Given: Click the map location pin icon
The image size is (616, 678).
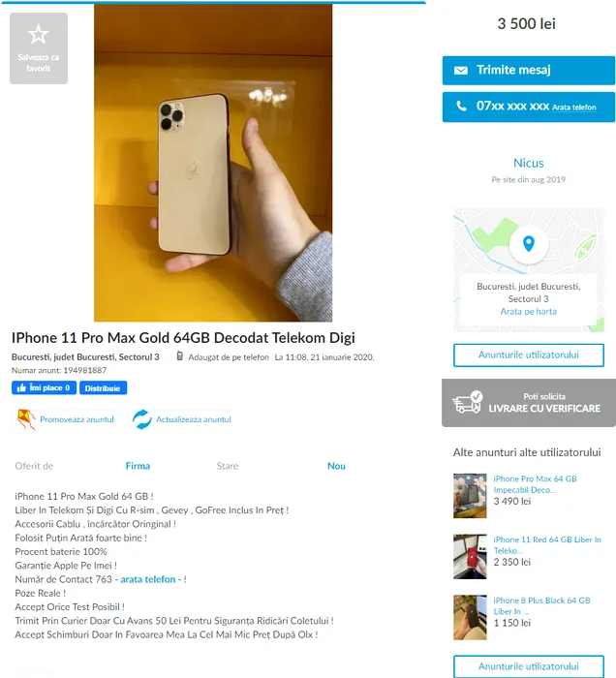Looking at the screenshot, I should click(528, 244).
